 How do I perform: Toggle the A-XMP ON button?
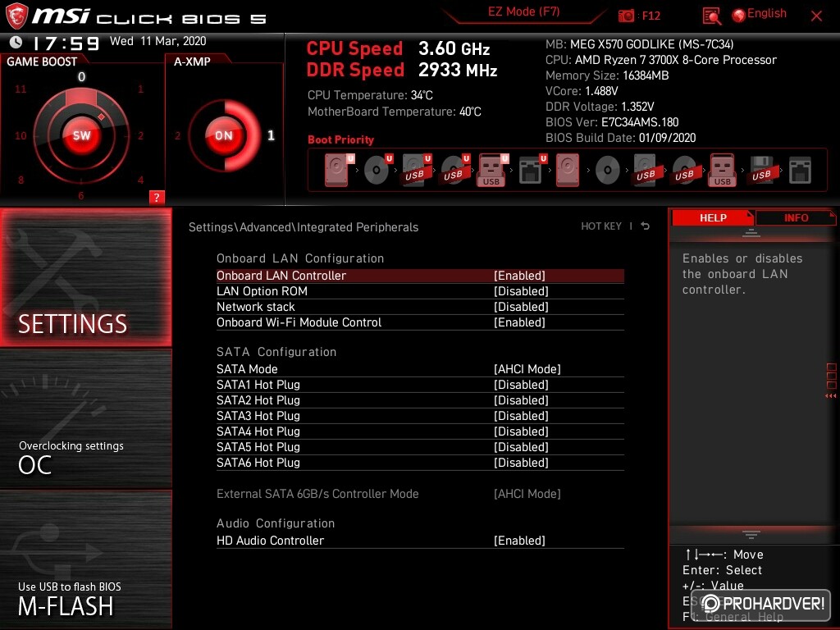pos(224,135)
